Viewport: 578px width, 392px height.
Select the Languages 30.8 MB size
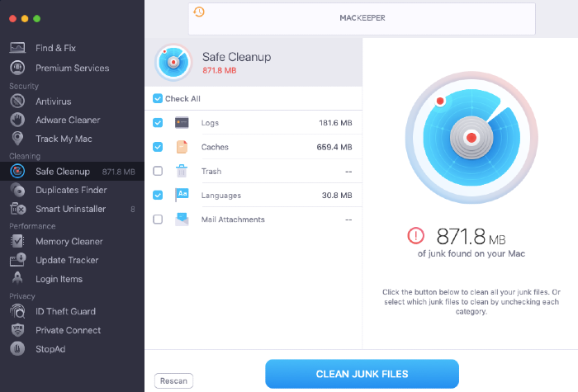click(x=337, y=195)
